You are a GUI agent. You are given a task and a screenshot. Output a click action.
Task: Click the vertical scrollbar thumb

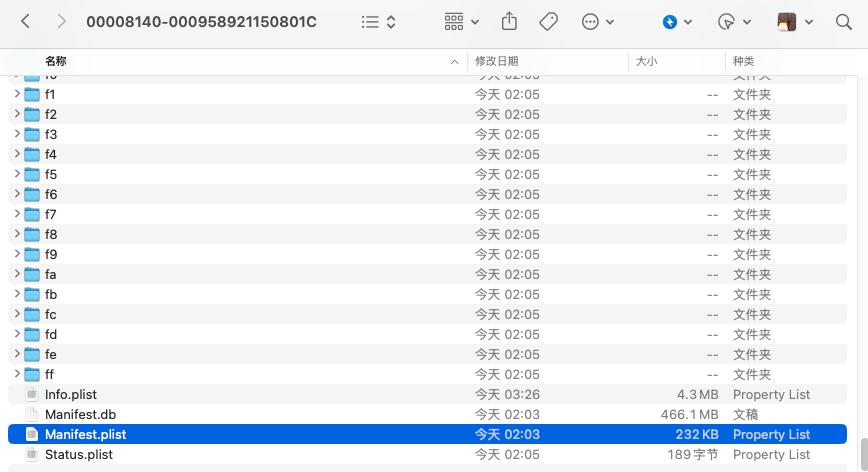[x=863, y=454]
